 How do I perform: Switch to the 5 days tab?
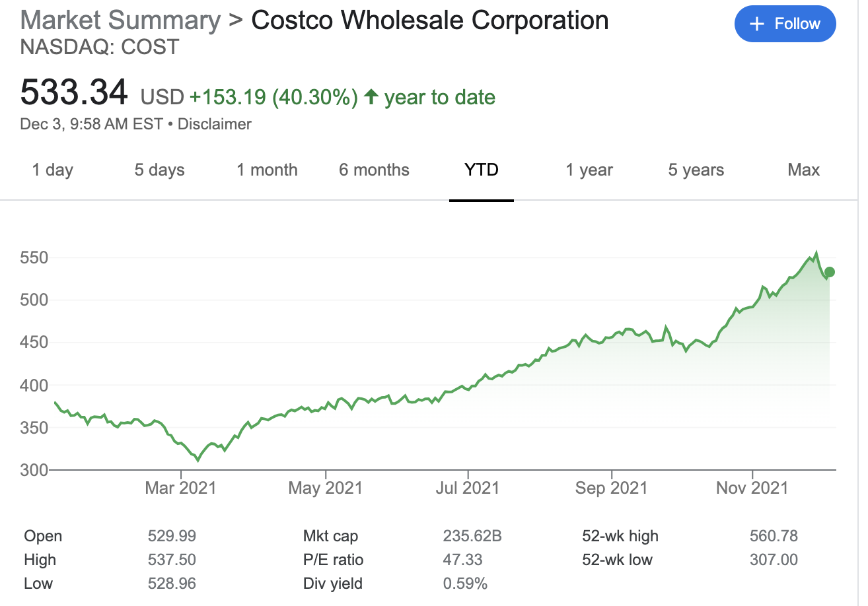pyautogui.click(x=160, y=170)
